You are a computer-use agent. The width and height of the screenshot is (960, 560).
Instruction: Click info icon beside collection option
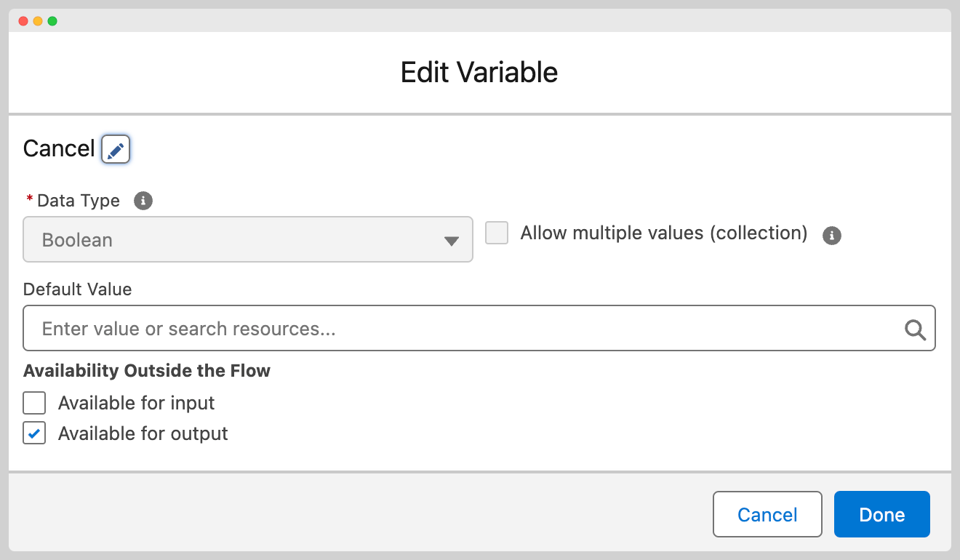pyautogui.click(x=831, y=235)
